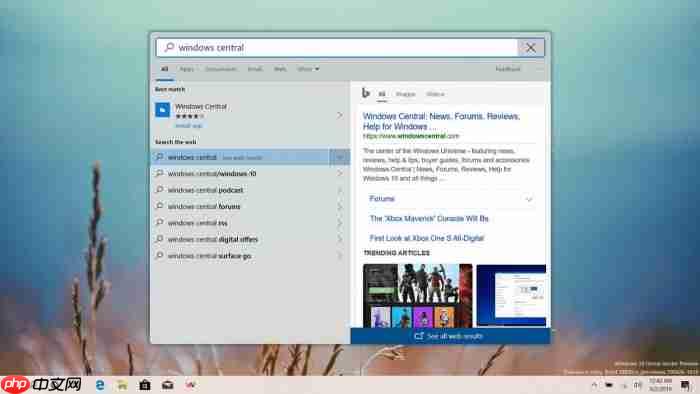
Task: Click search icon beside 'windows central surface go'
Action: (x=159, y=255)
